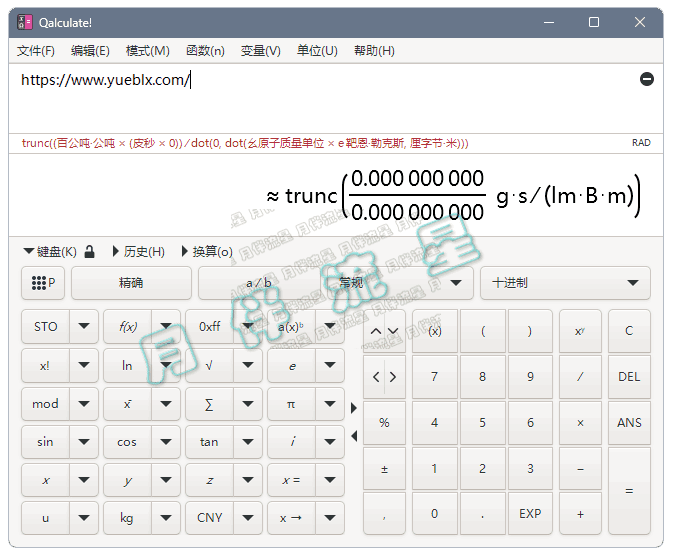The image size is (673, 557).
Task: Toggle the a/b fraction mode button
Action: tap(259, 283)
